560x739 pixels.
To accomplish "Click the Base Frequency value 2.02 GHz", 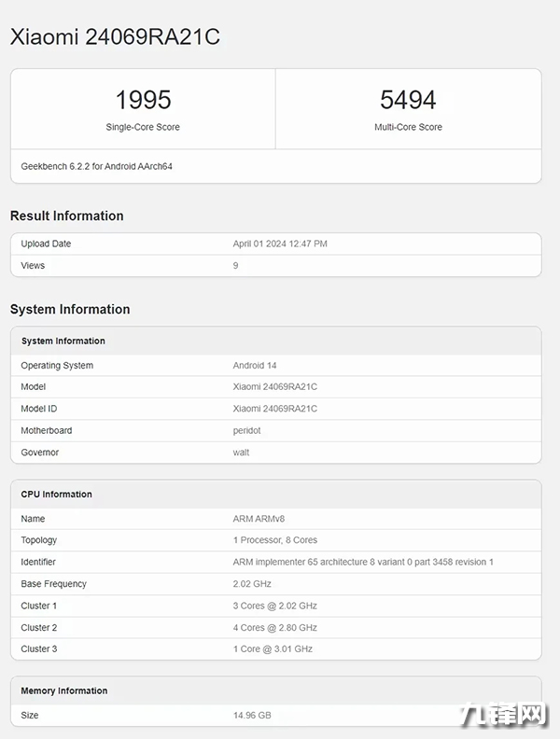I will [x=252, y=584].
